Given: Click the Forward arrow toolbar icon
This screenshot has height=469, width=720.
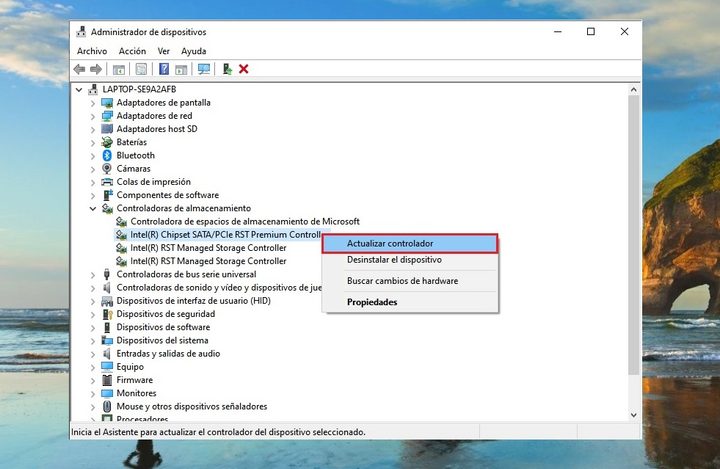Looking at the screenshot, I should (x=96, y=69).
